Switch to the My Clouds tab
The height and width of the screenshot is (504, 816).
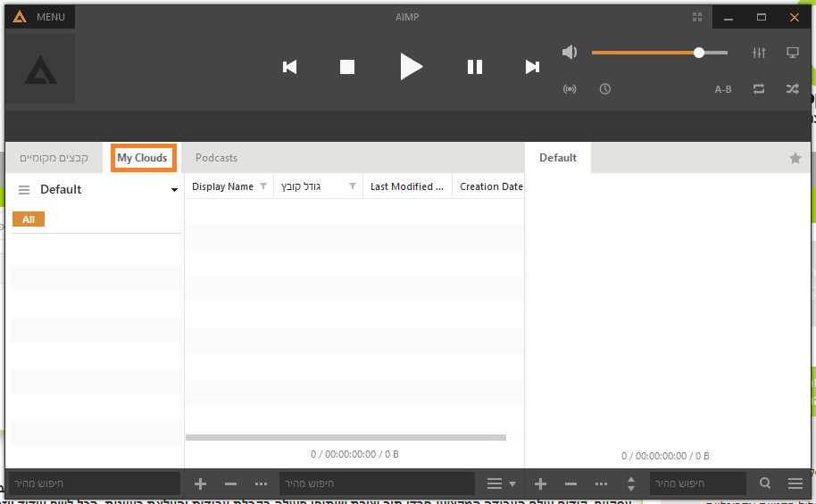[142, 158]
